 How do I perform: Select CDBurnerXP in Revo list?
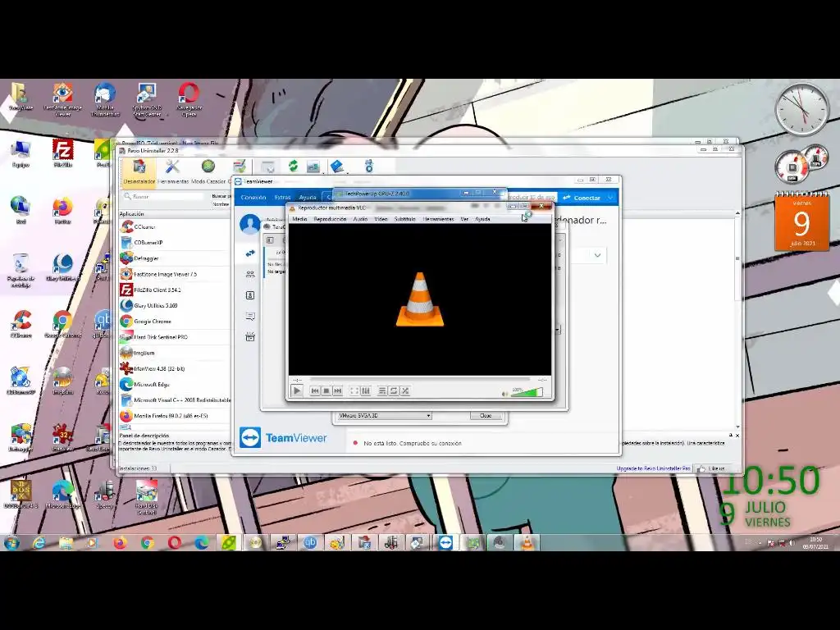pyautogui.click(x=176, y=243)
